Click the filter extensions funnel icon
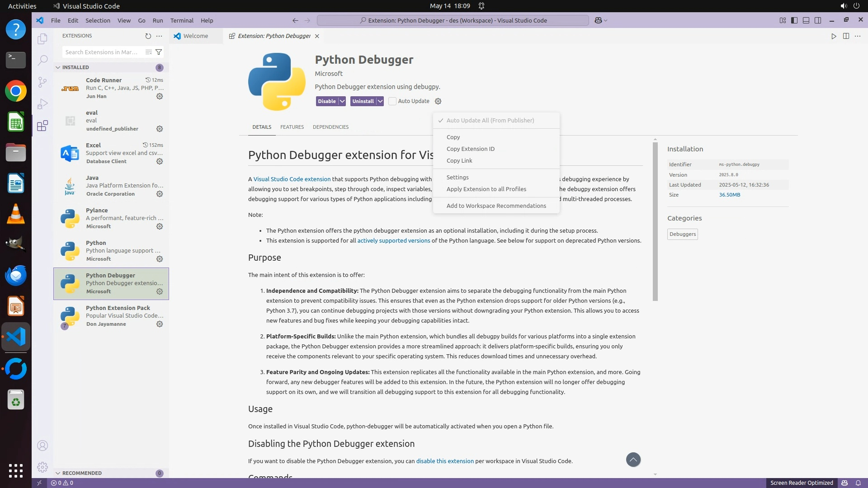Image resolution: width=868 pixels, height=488 pixels. 159,52
